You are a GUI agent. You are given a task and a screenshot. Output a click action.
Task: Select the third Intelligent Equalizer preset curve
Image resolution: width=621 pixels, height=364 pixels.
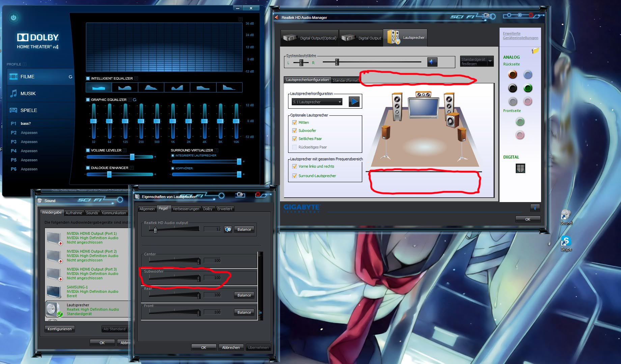(151, 87)
